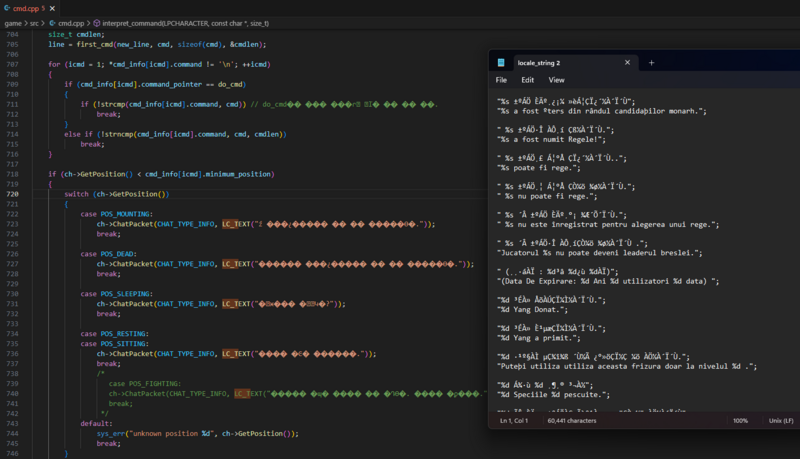Close the locale_string 2 tab

(x=627, y=62)
